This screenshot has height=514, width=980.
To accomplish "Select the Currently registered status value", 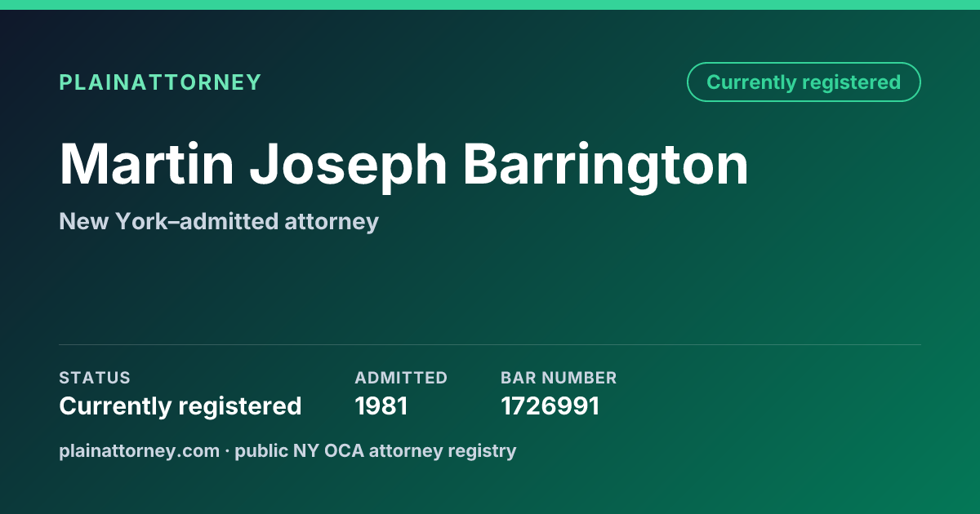I will pos(180,405).
